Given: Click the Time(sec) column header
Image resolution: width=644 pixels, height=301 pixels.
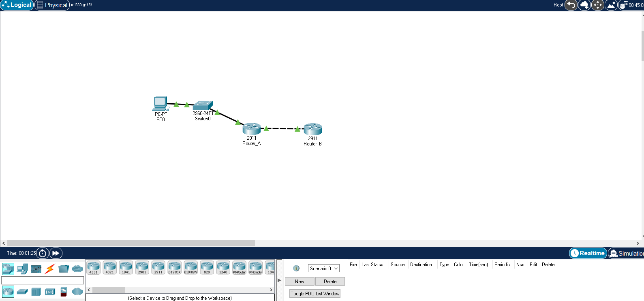Looking at the screenshot, I should [x=479, y=265].
